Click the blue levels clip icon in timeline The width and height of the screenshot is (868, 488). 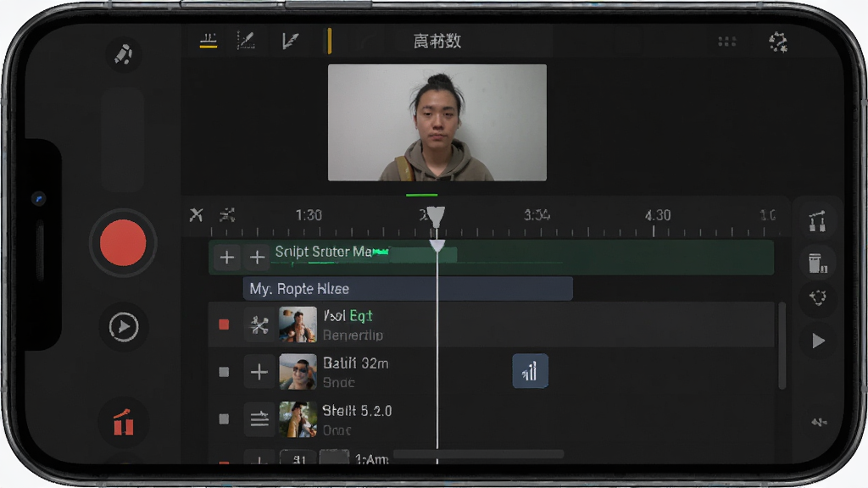click(x=531, y=371)
